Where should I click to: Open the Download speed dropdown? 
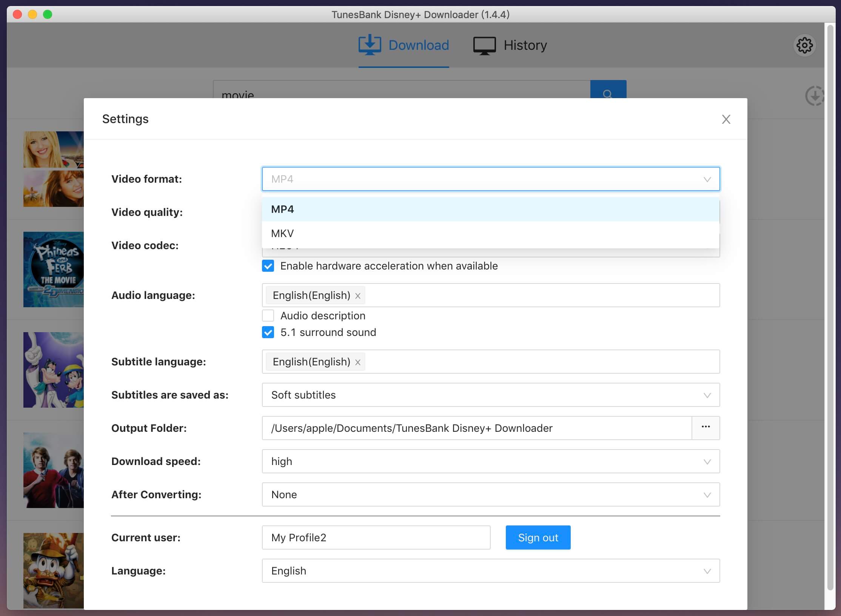pyautogui.click(x=491, y=461)
